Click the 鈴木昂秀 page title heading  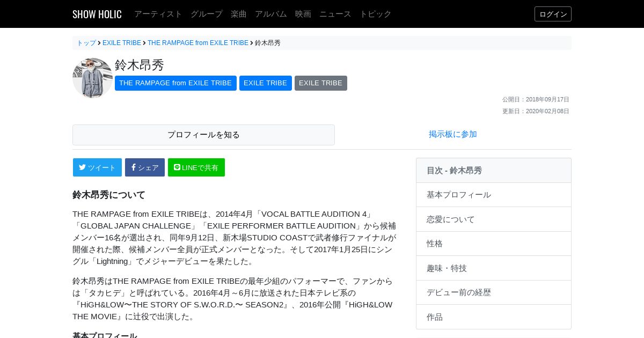(140, 65)
